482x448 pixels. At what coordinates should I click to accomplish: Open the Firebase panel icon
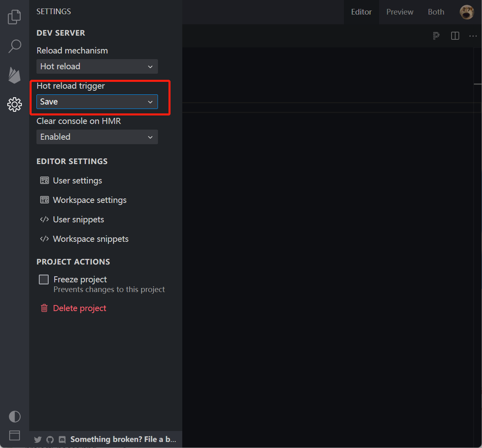coord(15,75)
